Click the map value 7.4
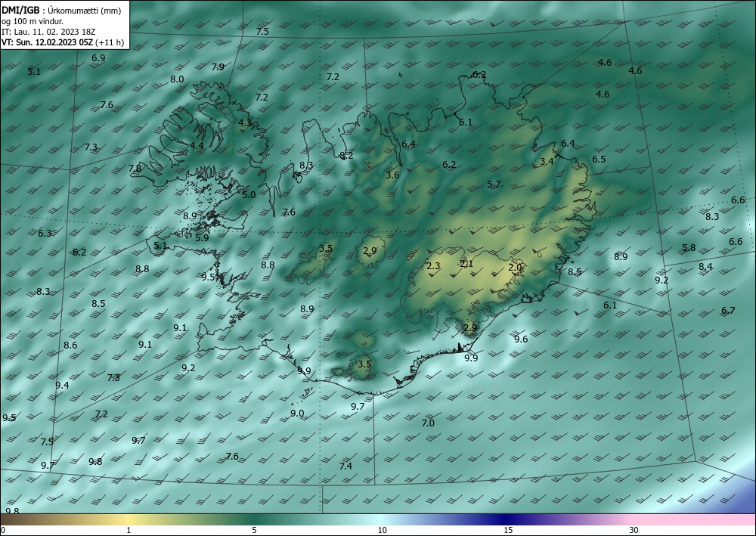Viewport: 756px width, 536px height. click(x=345, y=466)
